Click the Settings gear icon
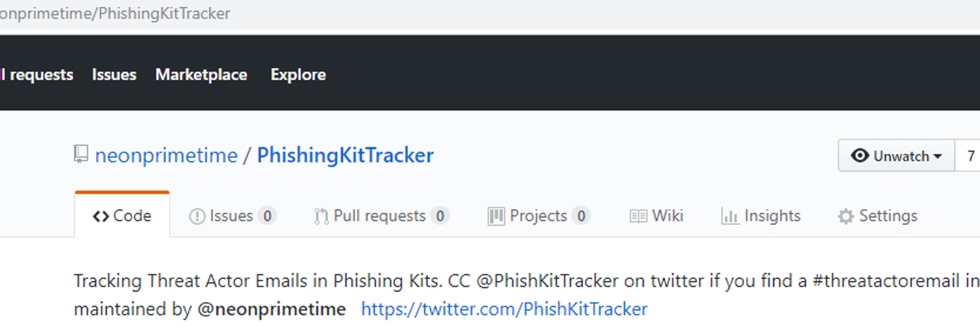Viewport: 980px width, 327px height. (x=845, y=216)
